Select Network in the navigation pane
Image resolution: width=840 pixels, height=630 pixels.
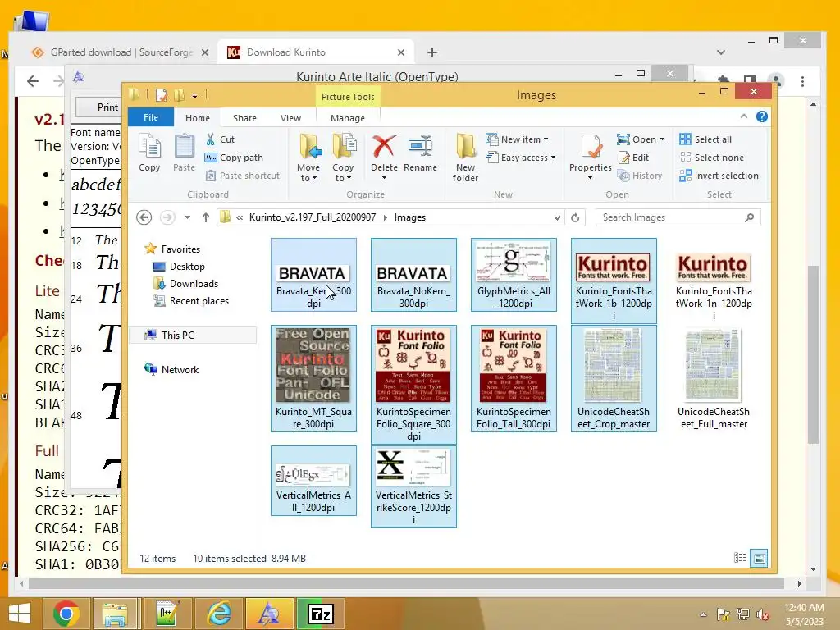click(180, 370)
